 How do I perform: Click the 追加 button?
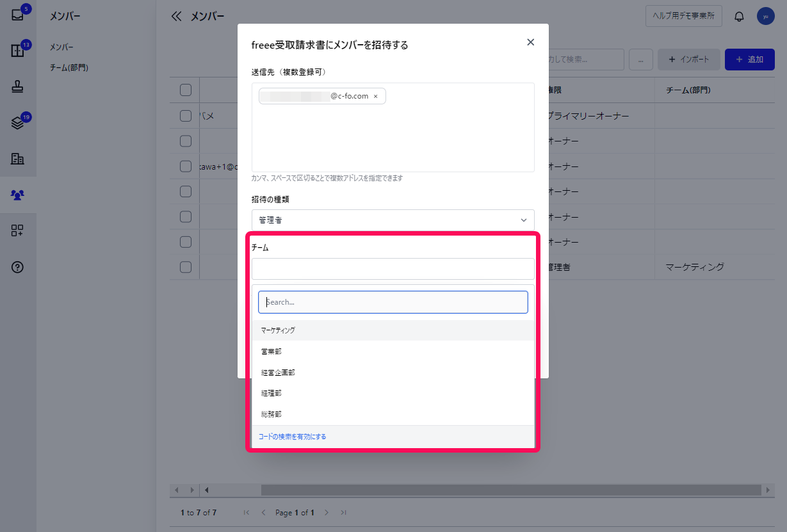coord(750,60)
